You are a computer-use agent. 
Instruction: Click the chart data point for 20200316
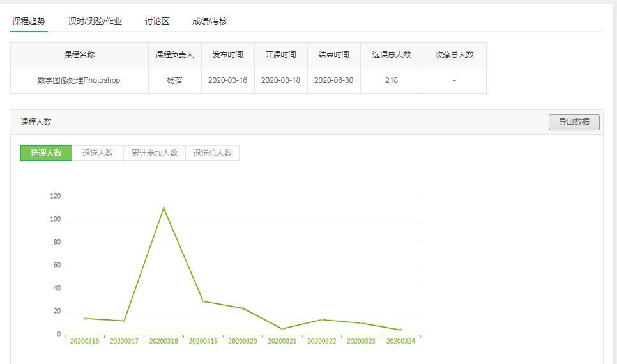[x=84, y=318]
